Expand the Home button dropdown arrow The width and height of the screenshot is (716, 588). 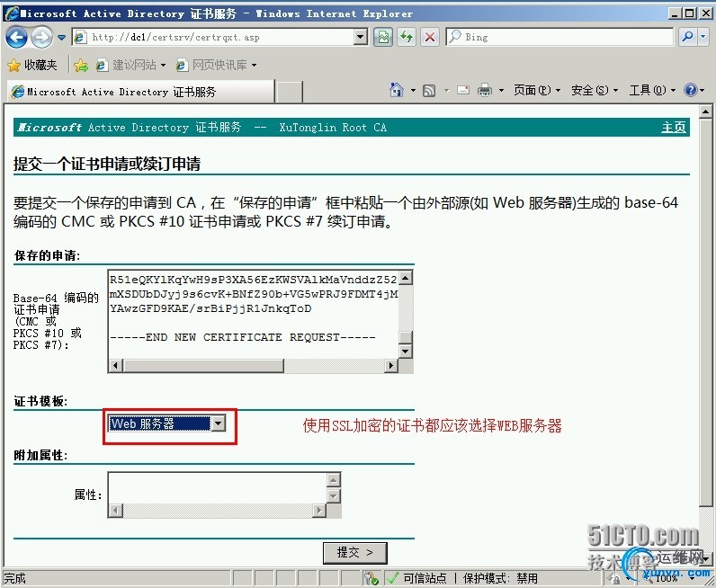[x=413, y=91]
